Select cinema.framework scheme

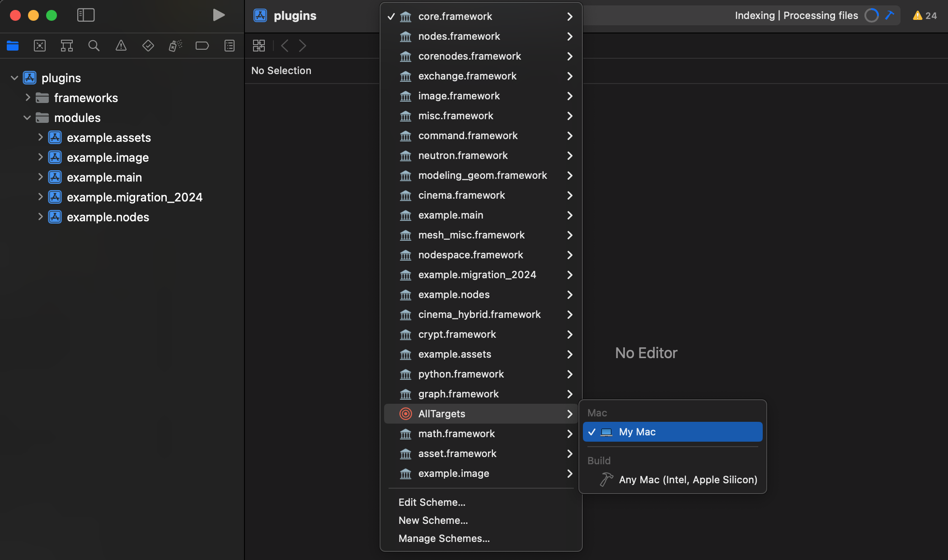481,195
